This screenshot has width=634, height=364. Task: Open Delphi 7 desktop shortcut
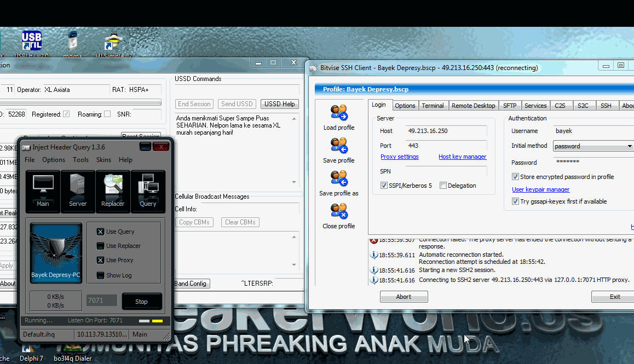coord(31,353)
